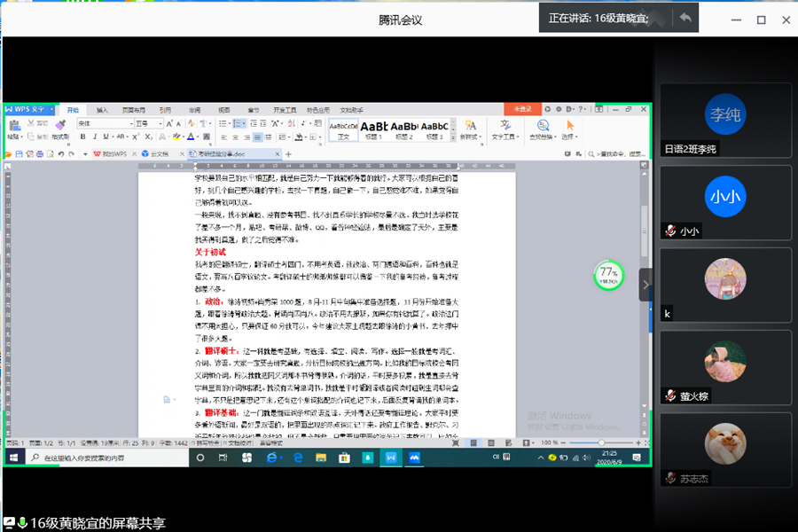798x532 pixels.
Task: Click the Text Tools icon
Action: pyautogui.click(x=504, y=129)
